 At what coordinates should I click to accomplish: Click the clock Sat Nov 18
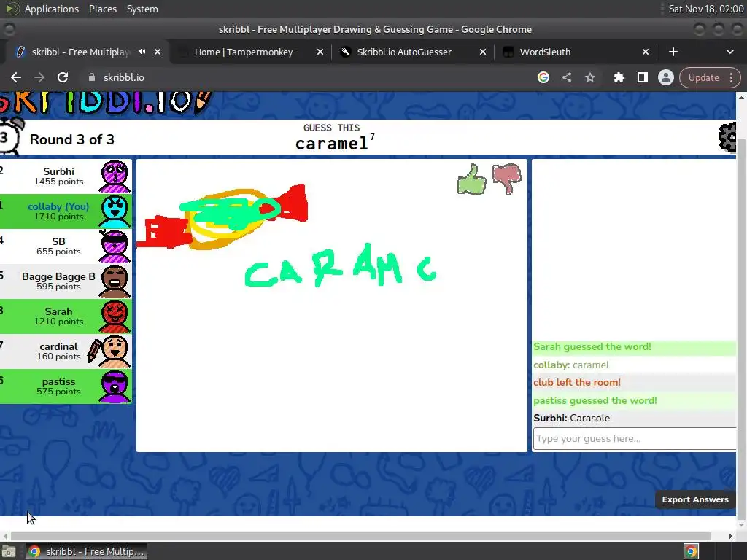[x=705, y=9]
